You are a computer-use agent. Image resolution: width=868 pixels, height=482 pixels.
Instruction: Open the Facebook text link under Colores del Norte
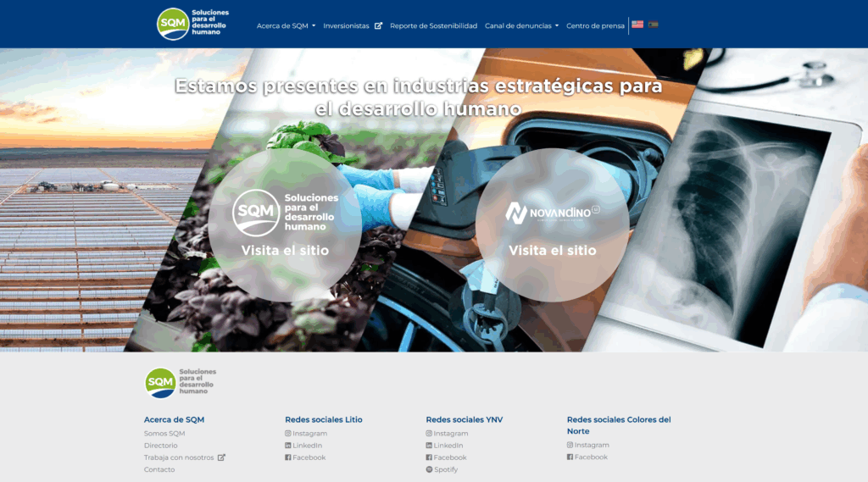[591, 457]
